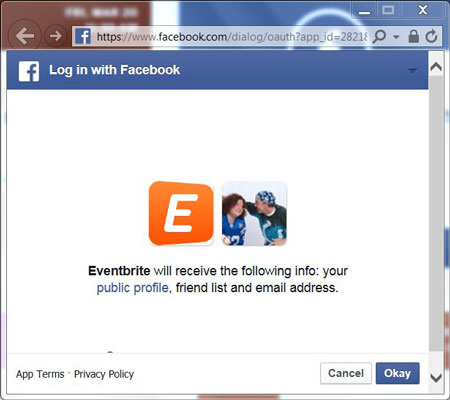450x400 pixels.
Task: Open the App Terms link
Action: (40, 374)
